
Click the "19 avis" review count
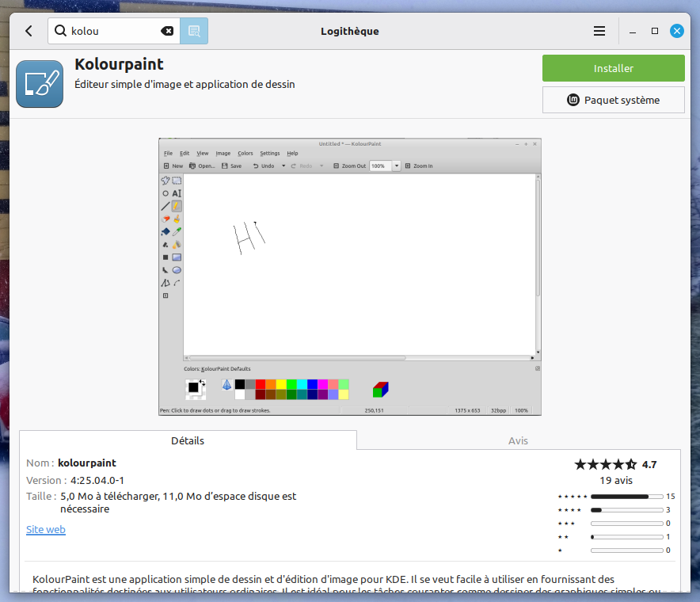(616, 480)
